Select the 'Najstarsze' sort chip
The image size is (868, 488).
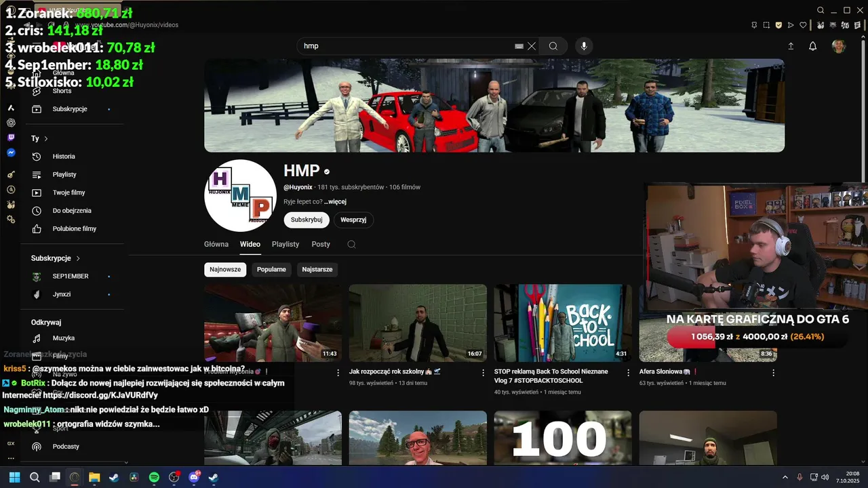pos(317,269)
